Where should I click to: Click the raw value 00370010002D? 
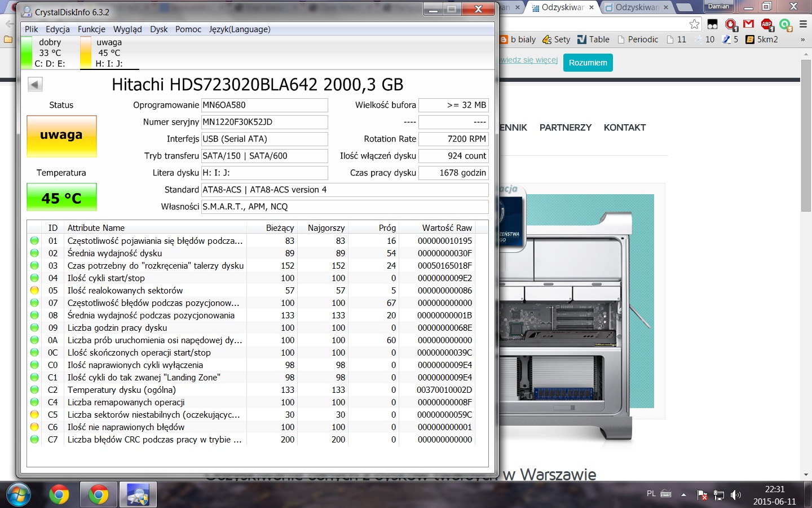pyautogui.click(x=444, y=390)
